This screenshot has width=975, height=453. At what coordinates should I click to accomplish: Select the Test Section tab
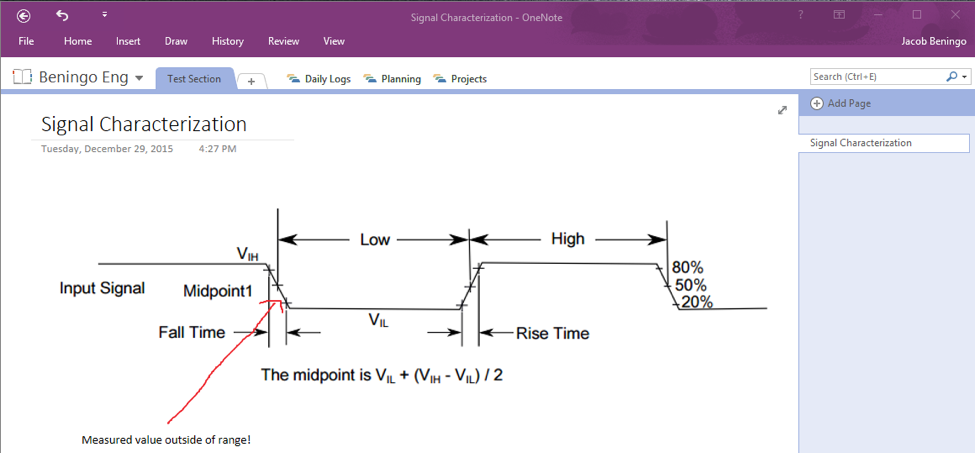pyautogui.click(x=194, y=79)
